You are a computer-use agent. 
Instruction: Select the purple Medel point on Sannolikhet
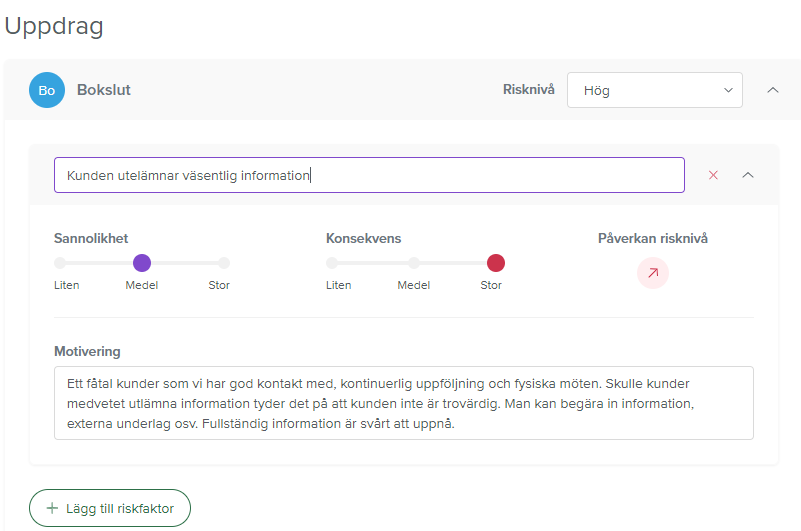142,263
